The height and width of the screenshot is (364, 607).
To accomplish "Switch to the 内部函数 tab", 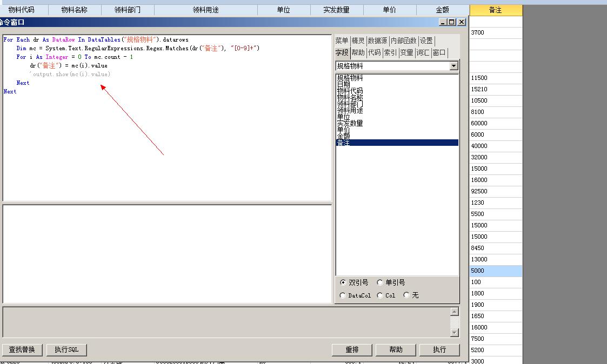I will click(x=403, y=41).
